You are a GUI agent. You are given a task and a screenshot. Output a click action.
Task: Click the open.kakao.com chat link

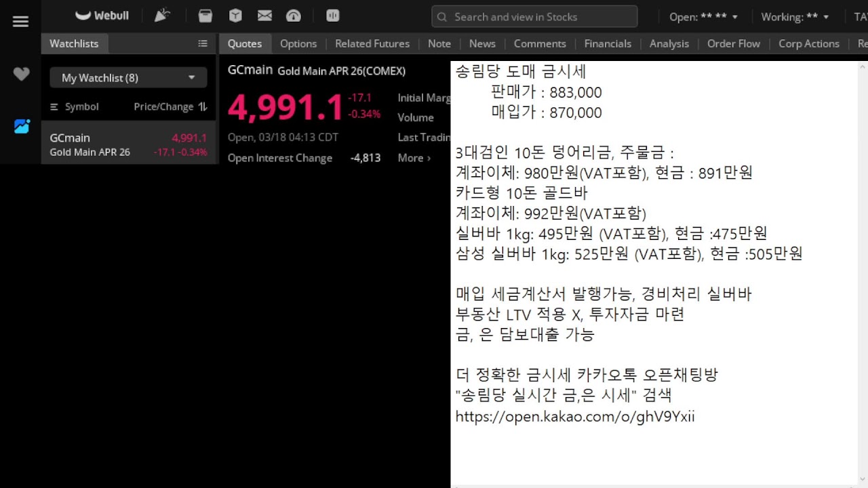coord(575,416)
